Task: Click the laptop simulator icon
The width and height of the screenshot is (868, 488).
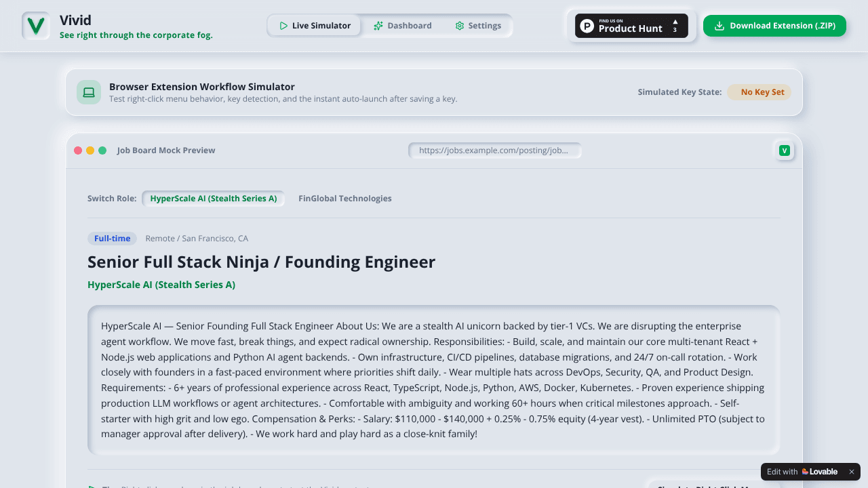Action: [89, 92]
